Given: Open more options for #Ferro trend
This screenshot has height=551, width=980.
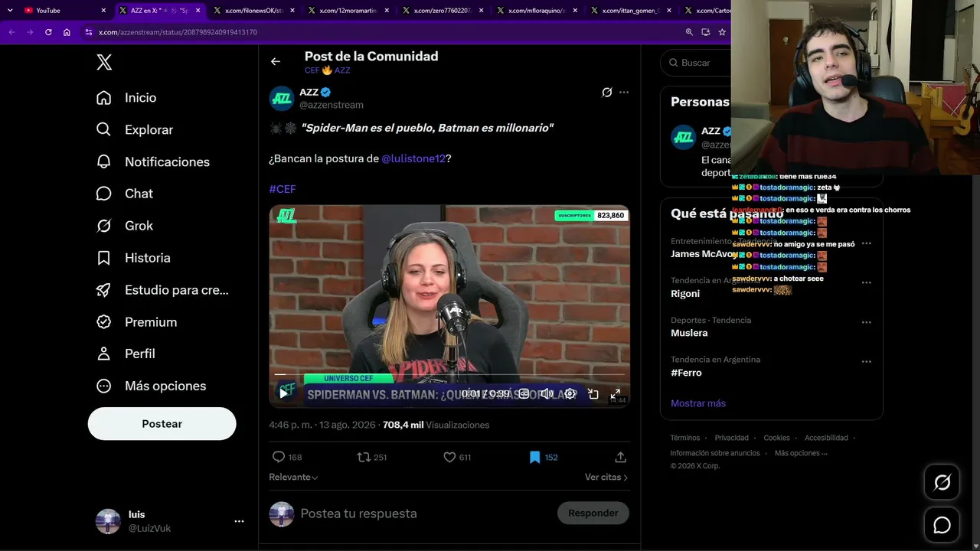Looking at the screenshot, I should coord(867,361).
